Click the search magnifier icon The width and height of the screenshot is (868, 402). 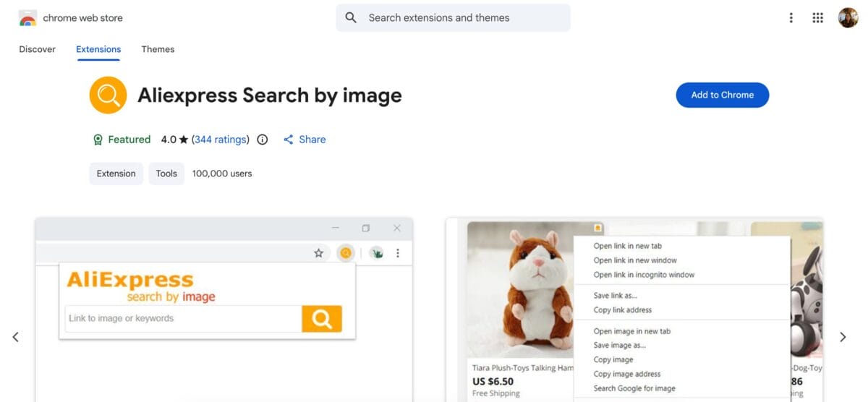point(351,18)
